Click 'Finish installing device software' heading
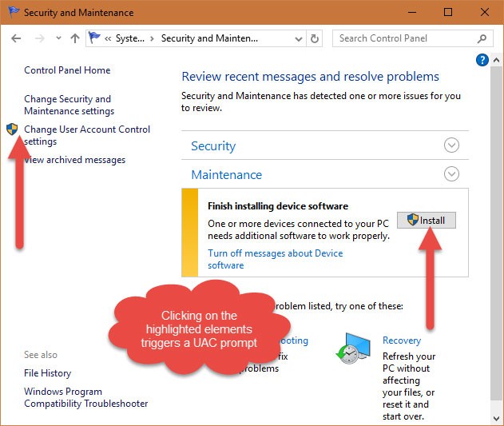 (x=278, y=206)
